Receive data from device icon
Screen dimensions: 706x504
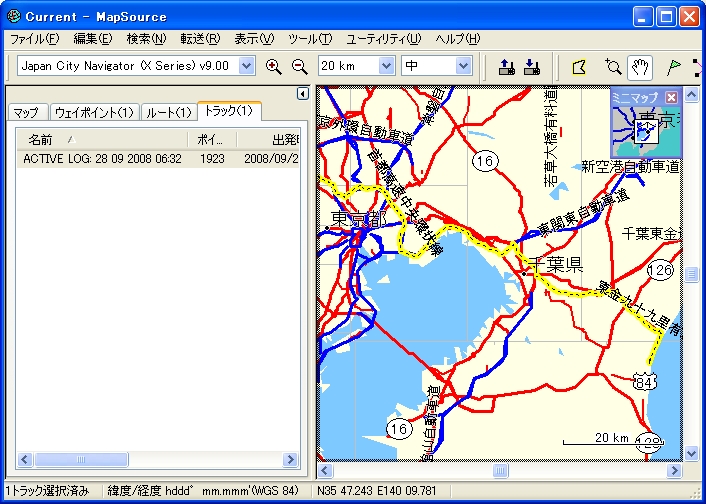[532, 67]
